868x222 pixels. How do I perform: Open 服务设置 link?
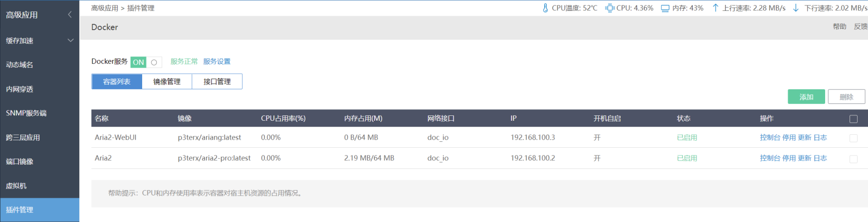(216, 62)
